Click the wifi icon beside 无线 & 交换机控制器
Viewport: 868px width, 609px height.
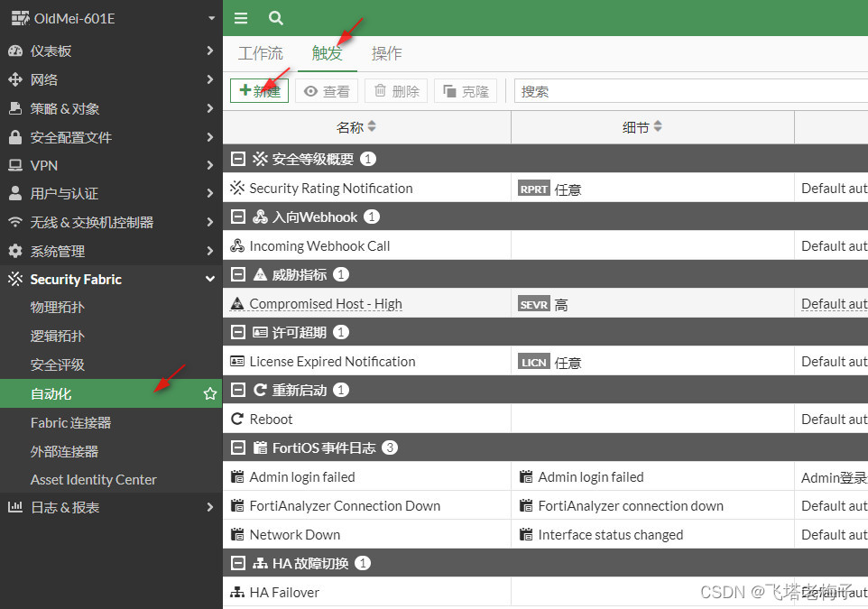(x=15, y=222)
